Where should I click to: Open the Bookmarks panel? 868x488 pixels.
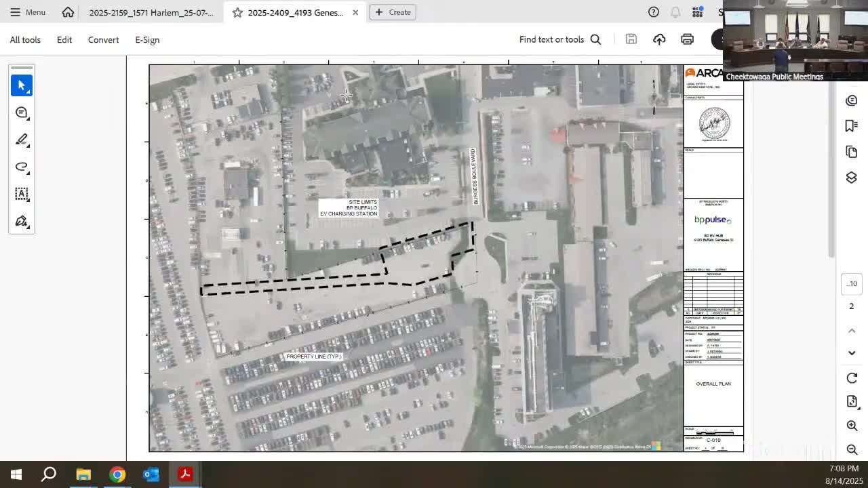852,126
